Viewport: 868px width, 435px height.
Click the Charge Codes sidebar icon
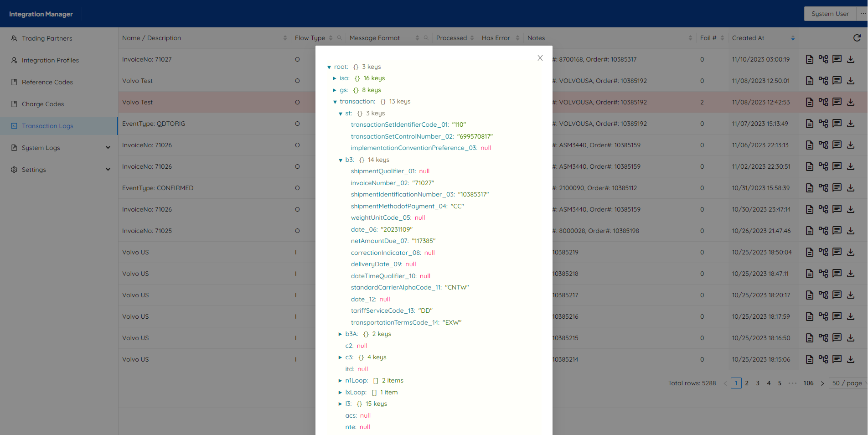click(x=14, y=104)
